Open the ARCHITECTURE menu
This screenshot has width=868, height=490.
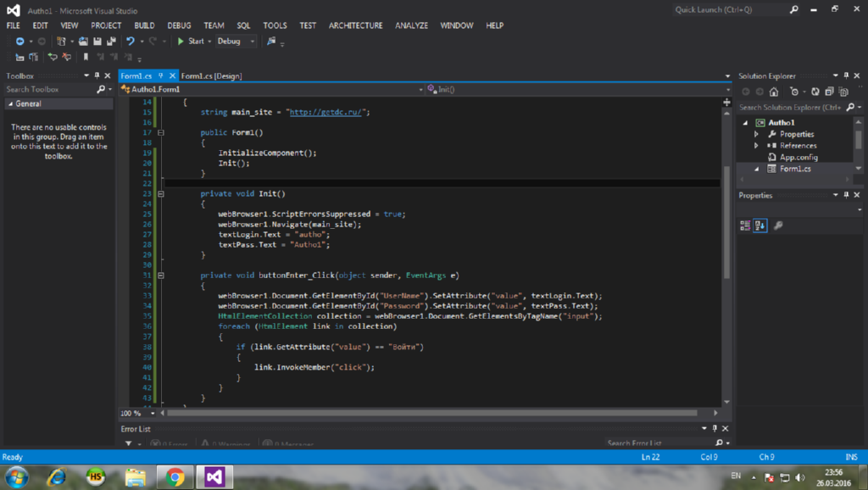coord(356,25)
